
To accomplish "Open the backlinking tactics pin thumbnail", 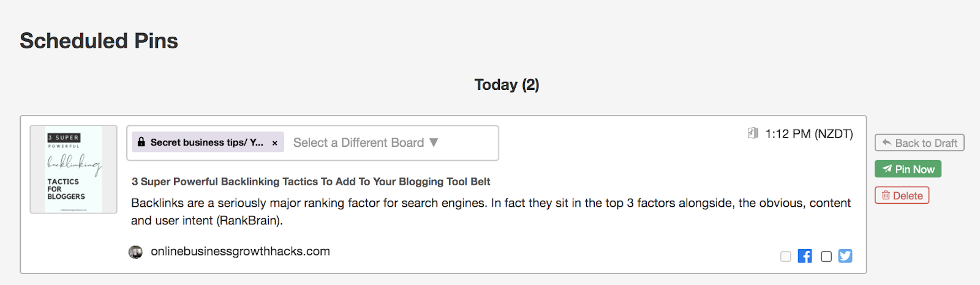I will point(73,169).
